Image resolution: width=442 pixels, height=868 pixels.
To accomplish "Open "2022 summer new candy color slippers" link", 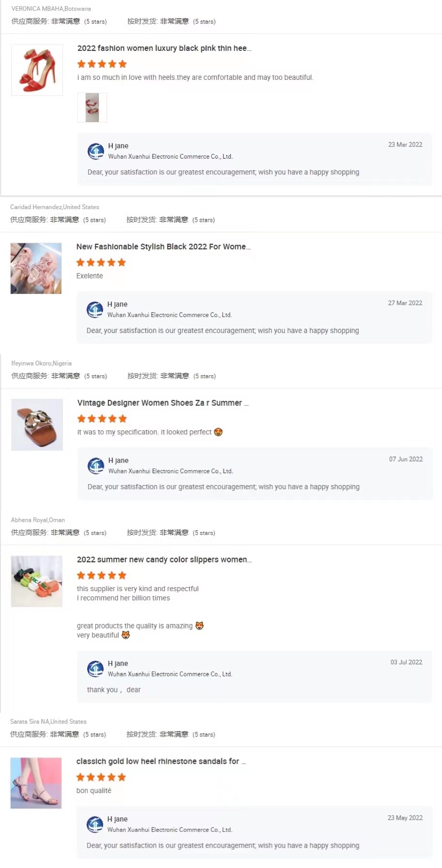I will pos(164,560).
